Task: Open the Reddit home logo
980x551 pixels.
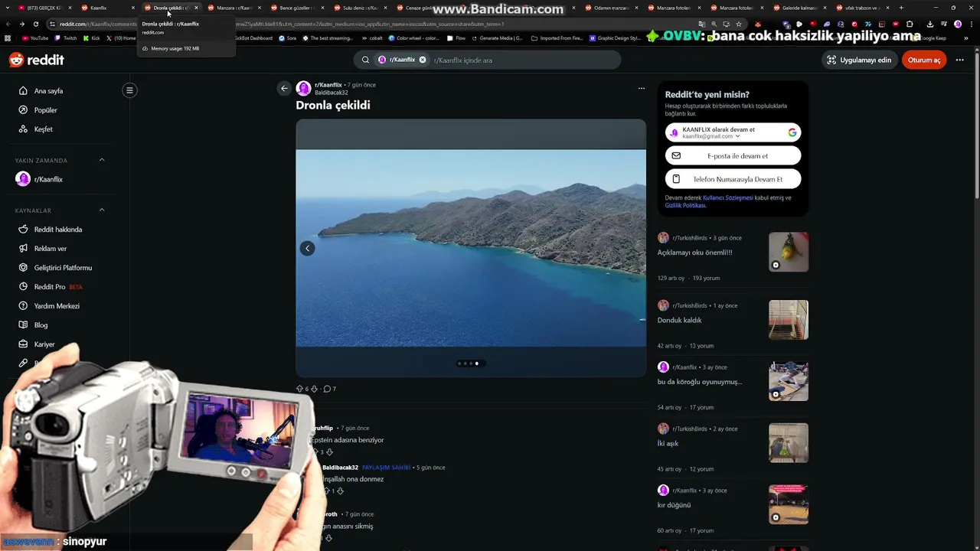Action: pyautogui.click(x=36, y=60)
